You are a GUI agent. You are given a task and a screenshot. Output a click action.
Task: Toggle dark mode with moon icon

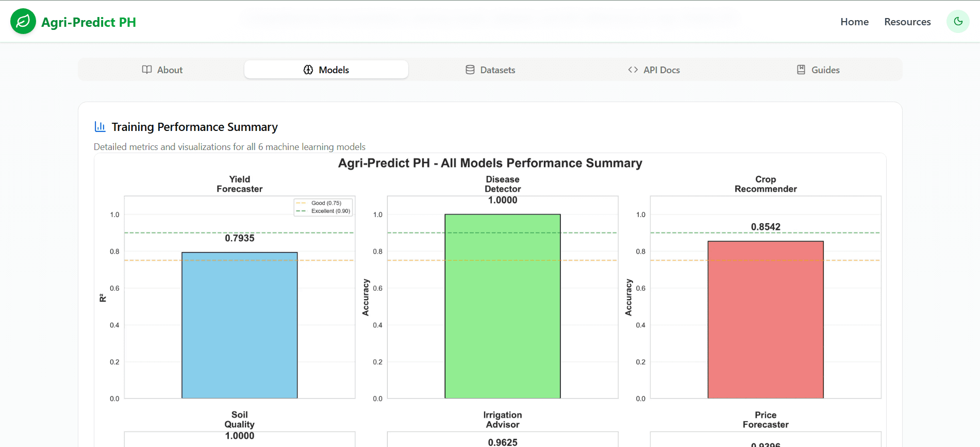pos(958,22)
